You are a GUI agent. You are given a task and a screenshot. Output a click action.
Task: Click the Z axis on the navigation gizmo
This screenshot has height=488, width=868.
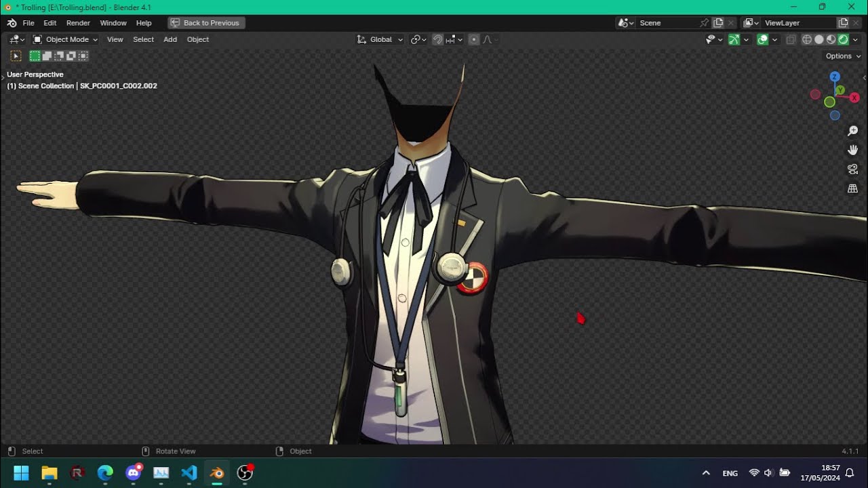tap(835, 77)
